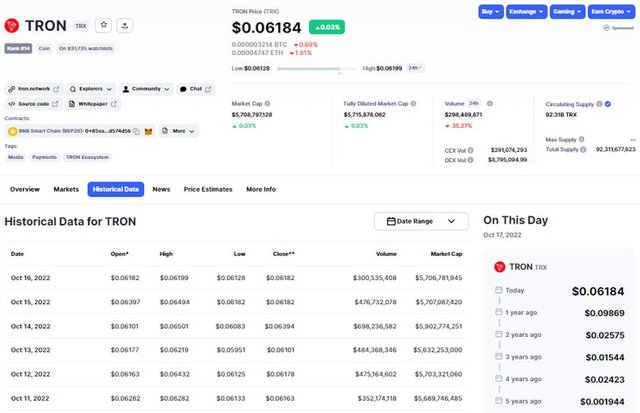Viewport: 640px width, 413px height.
Task: Open the Gaming dropdown
Action: pos(567,11)
